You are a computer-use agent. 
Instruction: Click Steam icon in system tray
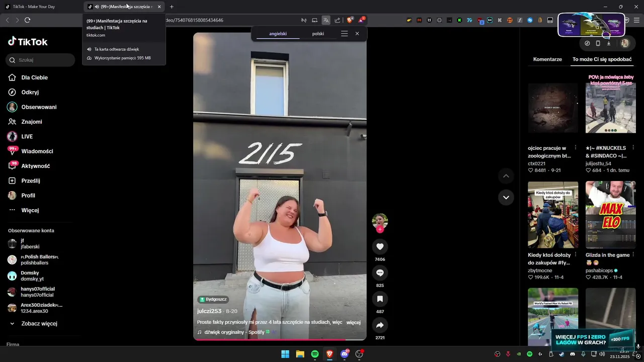click(561, 354)
